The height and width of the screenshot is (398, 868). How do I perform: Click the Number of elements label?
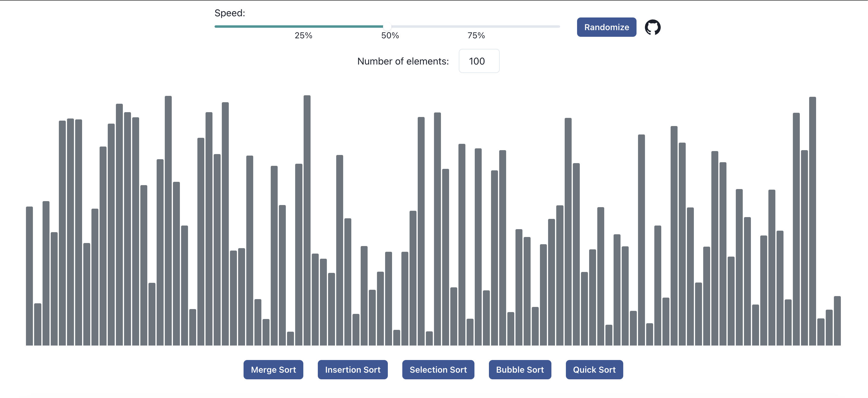point(402,61)
